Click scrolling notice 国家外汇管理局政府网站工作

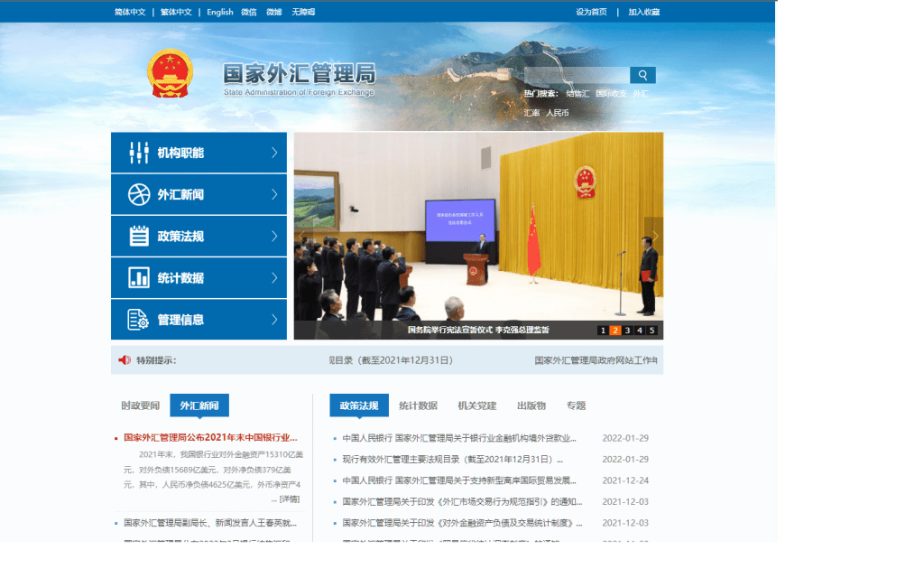[596, 360]
